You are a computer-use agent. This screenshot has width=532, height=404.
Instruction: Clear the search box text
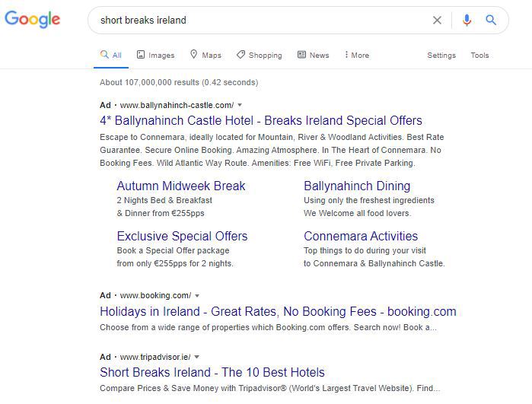click(437, 21)
